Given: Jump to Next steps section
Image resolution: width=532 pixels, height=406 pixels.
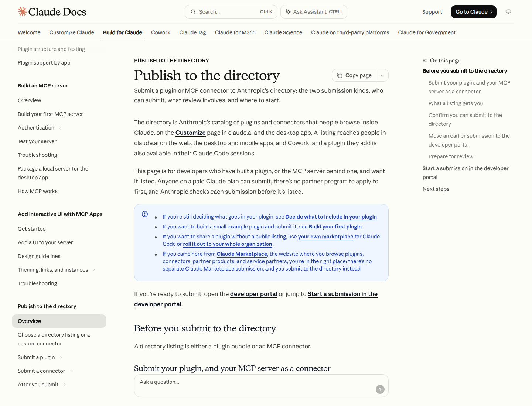Looking at the screenshot, I should pos(436,189).
